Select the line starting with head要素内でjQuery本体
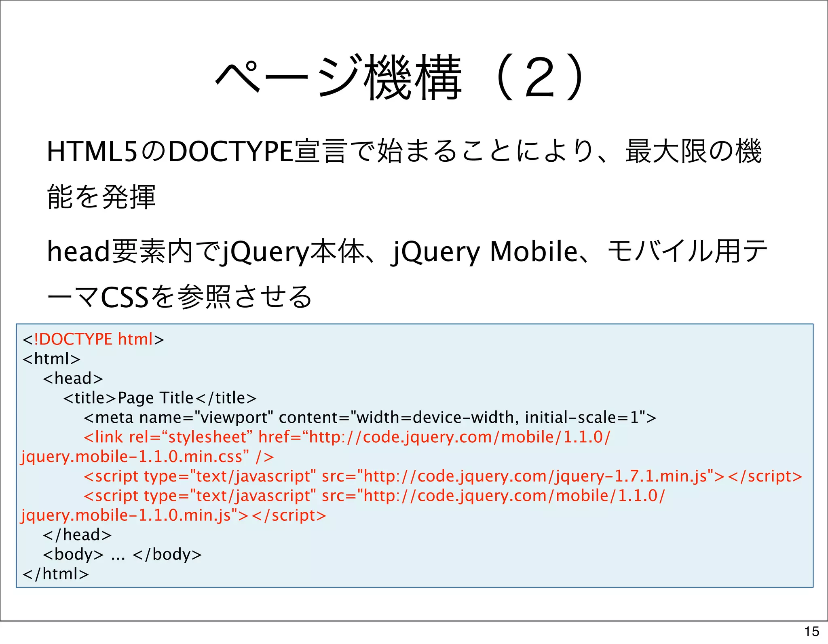The image size is (828, 644). coord(407,251)
